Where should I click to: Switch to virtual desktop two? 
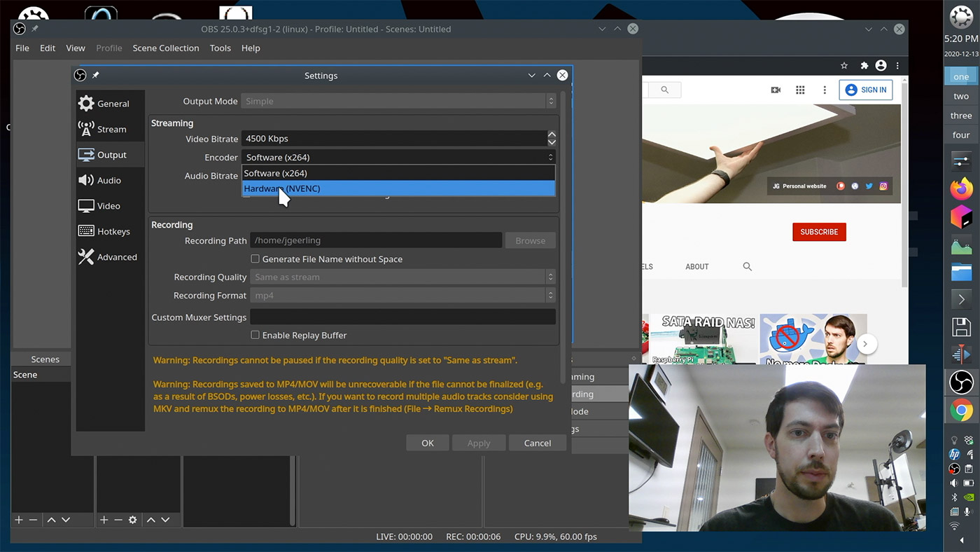click(961, 96)
